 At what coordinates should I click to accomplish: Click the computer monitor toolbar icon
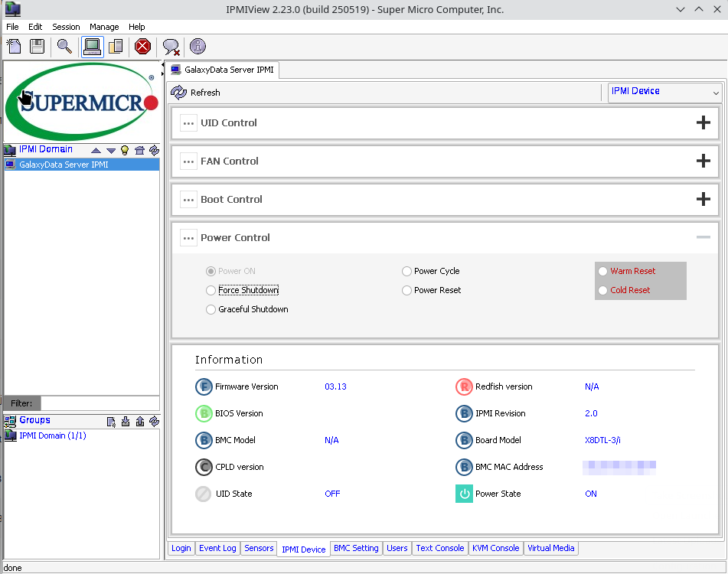[x=92, y=47]
